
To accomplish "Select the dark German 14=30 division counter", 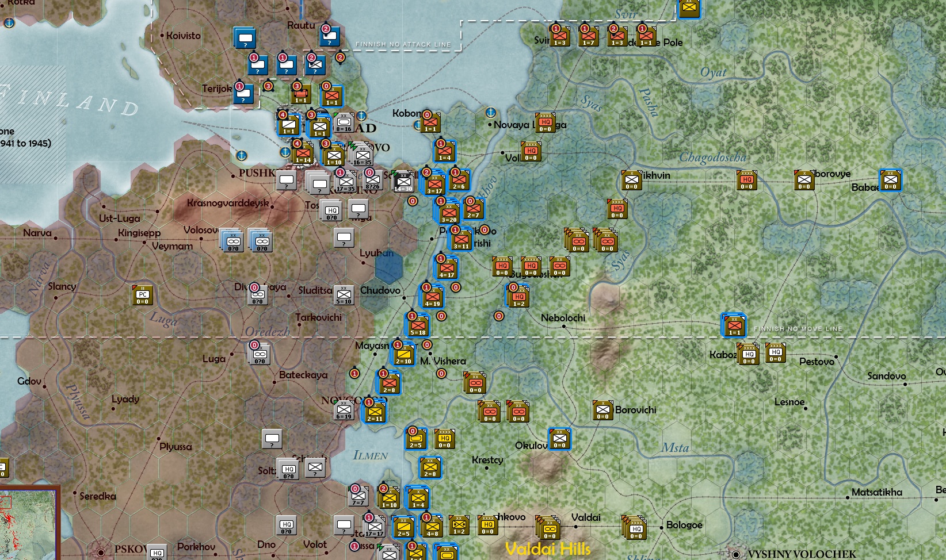I will click(403, 182).
